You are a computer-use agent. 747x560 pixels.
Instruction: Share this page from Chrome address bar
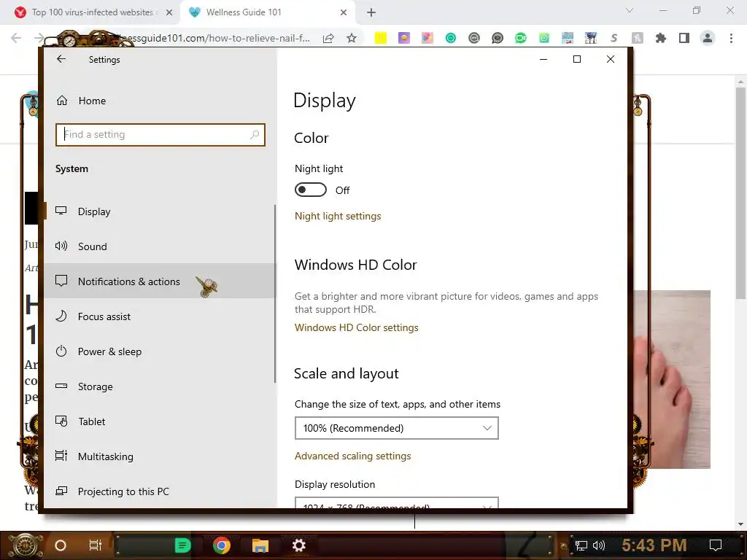click(x=328, y=38)
